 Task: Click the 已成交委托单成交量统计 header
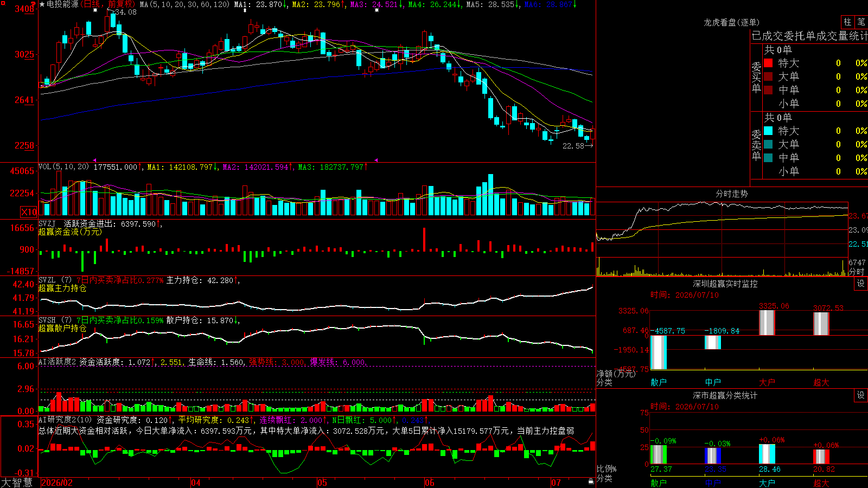click(809, 36)
